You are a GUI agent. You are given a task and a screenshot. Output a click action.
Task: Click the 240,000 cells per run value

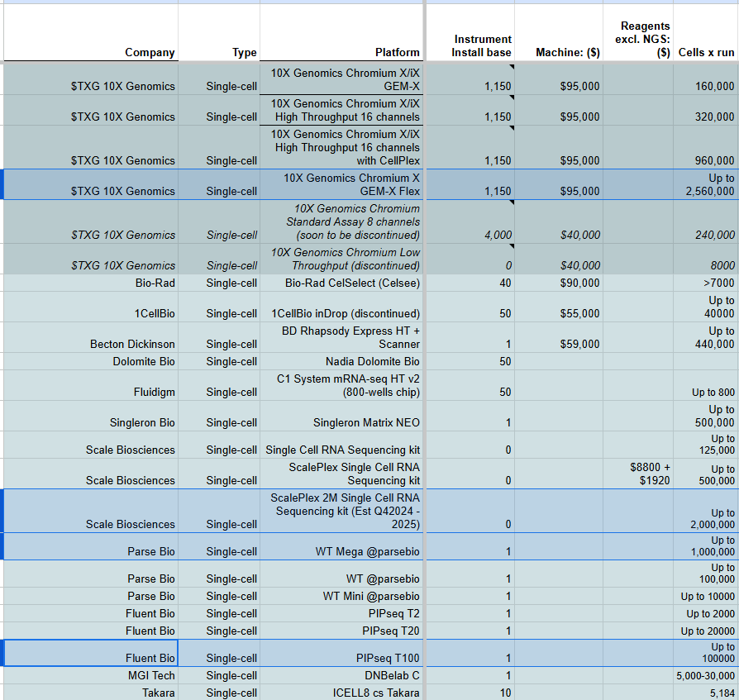coord(706,221)
